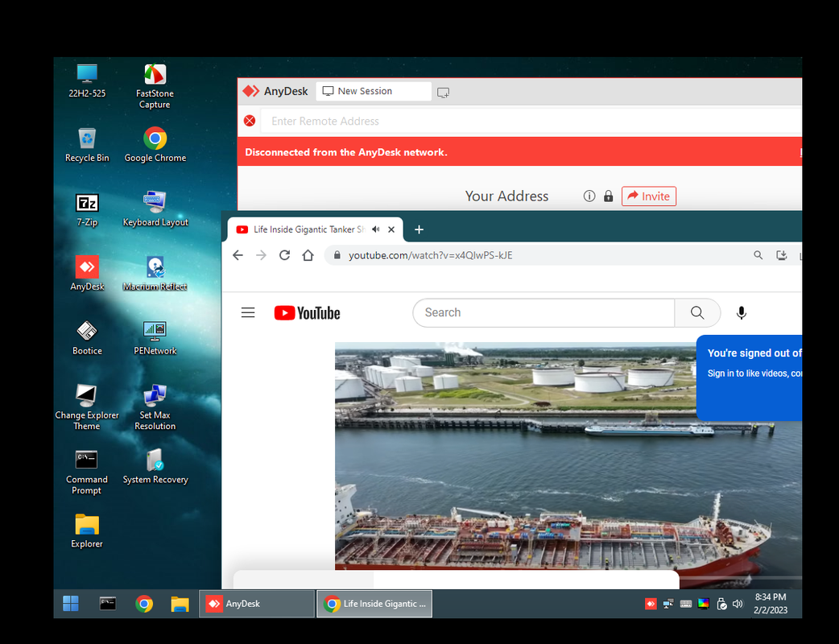The width and height of the screenshot is (839, 644).
Task: Click the Chrome home button
Action: (x=308, y=255)
